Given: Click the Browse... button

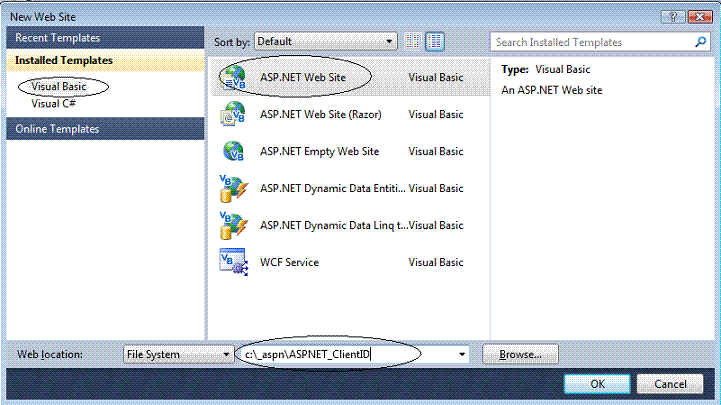Looking at the screenshot, I should [521, 354].
